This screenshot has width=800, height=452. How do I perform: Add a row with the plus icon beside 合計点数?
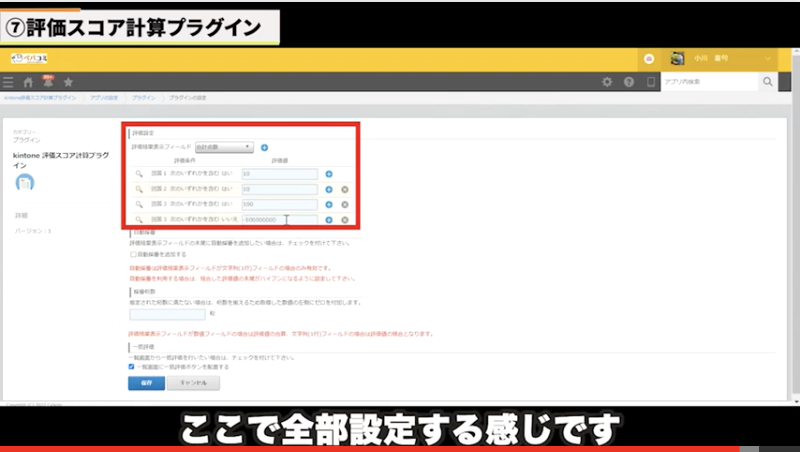coord(265,147)
